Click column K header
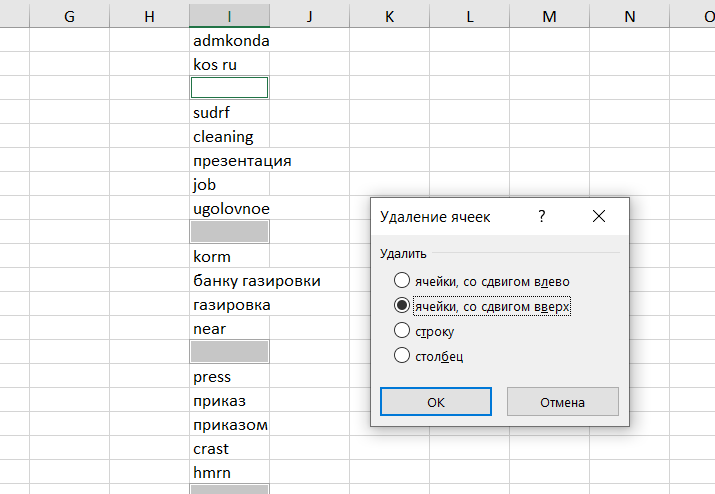This screenshot has width=715, height=494. [x=389, y=15]
